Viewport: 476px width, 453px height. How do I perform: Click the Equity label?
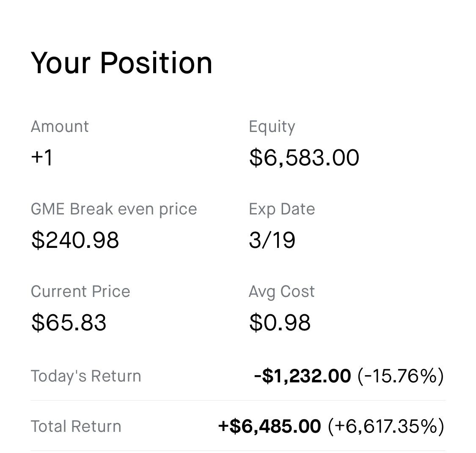coord(272,126)
